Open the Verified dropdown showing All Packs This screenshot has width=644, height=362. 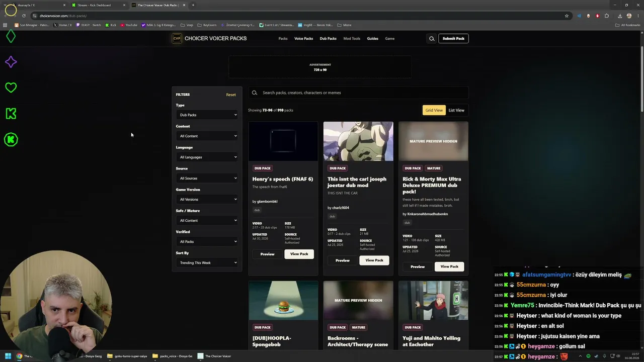pos(207,242)
